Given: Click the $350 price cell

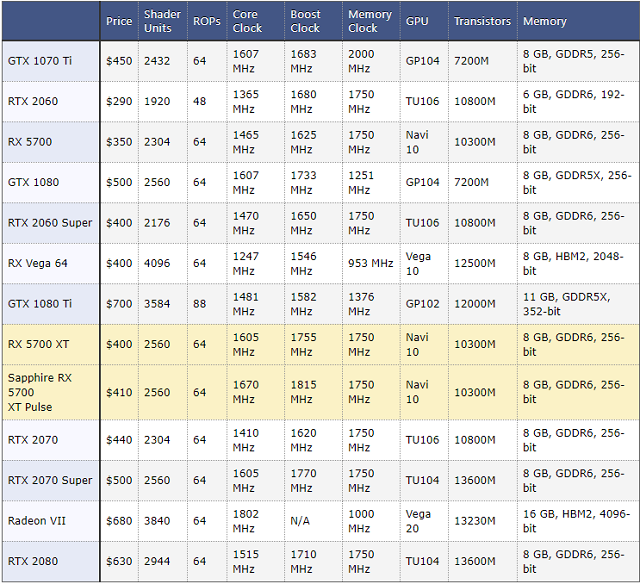Looking at the screenshot, I should point(119,142).
